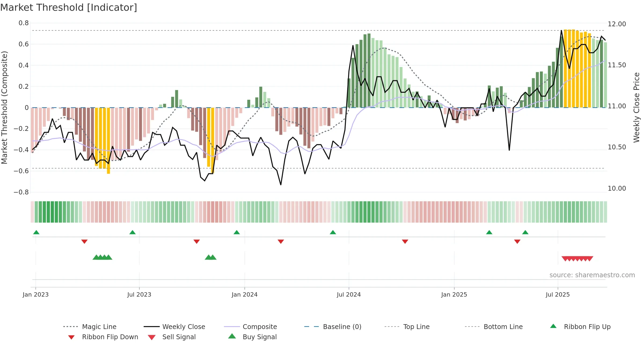
Task: Toggle Ribbon Flip Up in legend
Action: coord(580,327)
